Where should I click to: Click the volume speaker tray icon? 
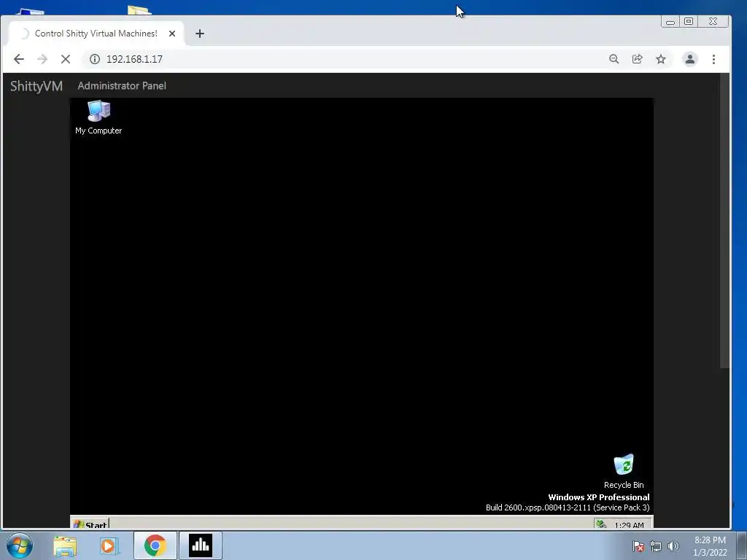click(x=673, y=546)
